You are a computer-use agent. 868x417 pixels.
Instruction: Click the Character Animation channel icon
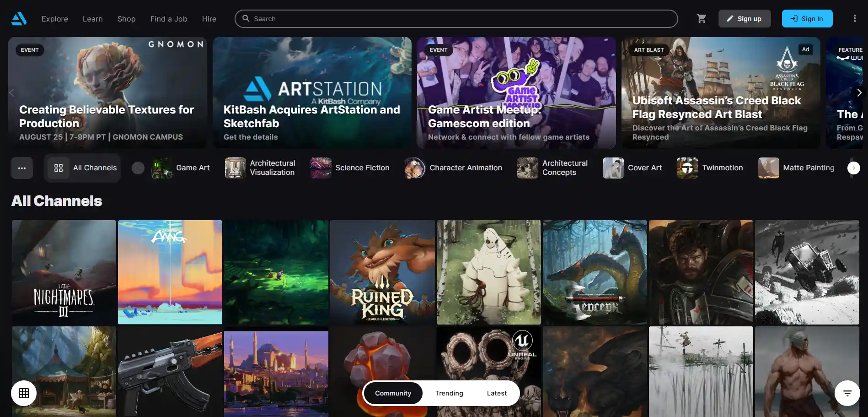(x=415, y=168)
